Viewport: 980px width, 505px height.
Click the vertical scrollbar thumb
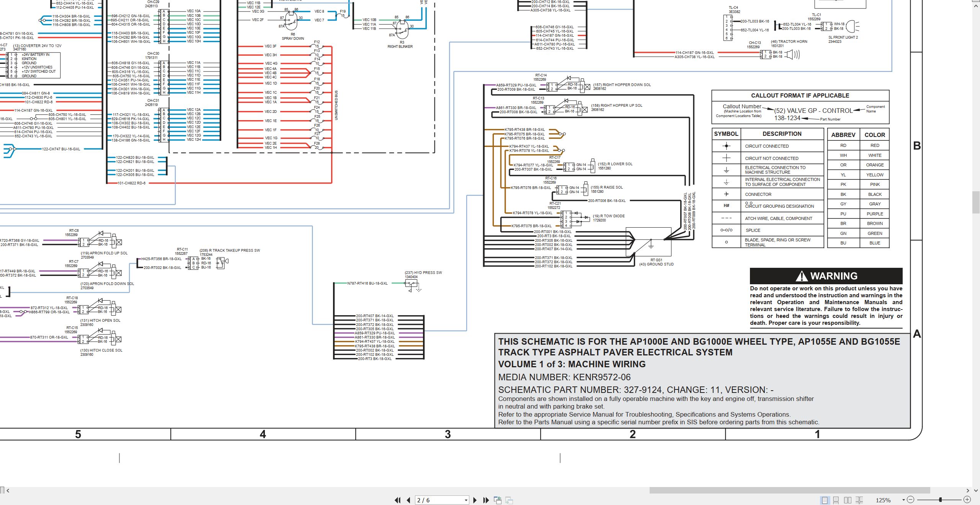(977, 202)
